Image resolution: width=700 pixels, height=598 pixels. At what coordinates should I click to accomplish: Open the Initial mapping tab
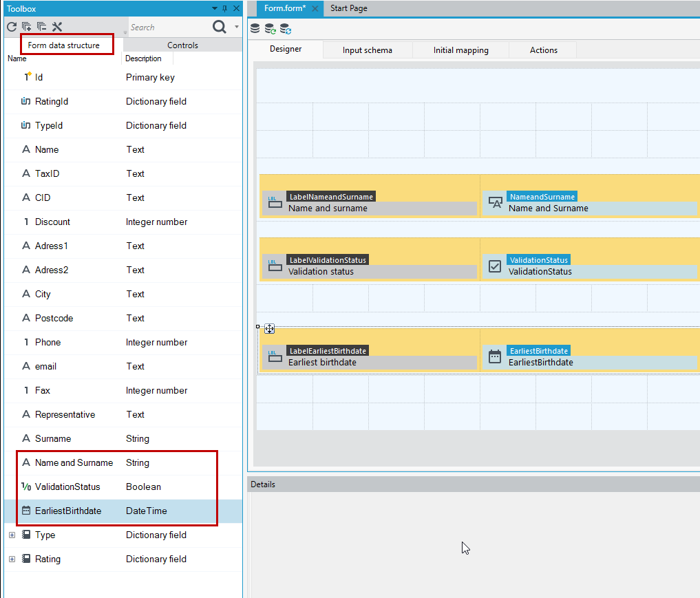click(460, 50)
